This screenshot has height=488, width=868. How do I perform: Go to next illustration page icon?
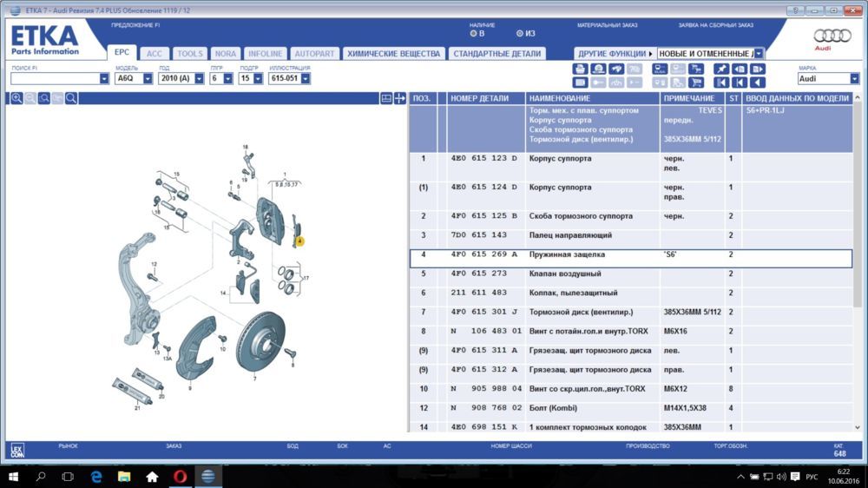pos(757,69)
